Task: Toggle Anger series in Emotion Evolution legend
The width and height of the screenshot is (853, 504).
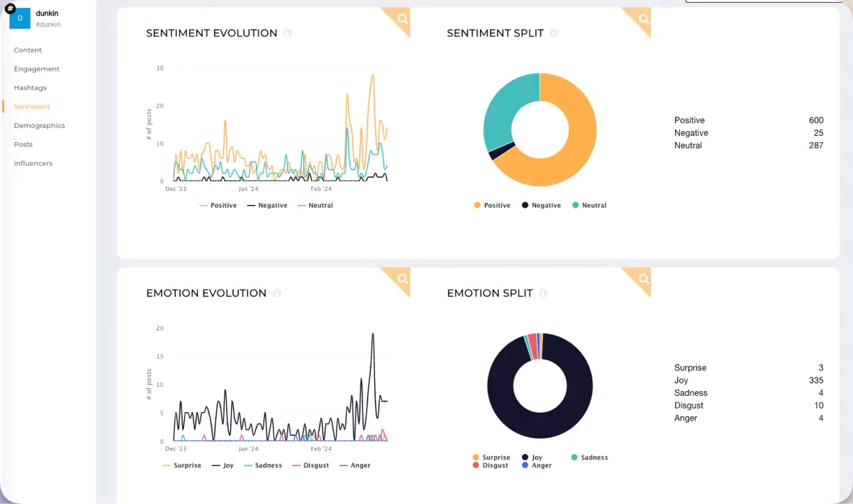Action: coord(355,465)
